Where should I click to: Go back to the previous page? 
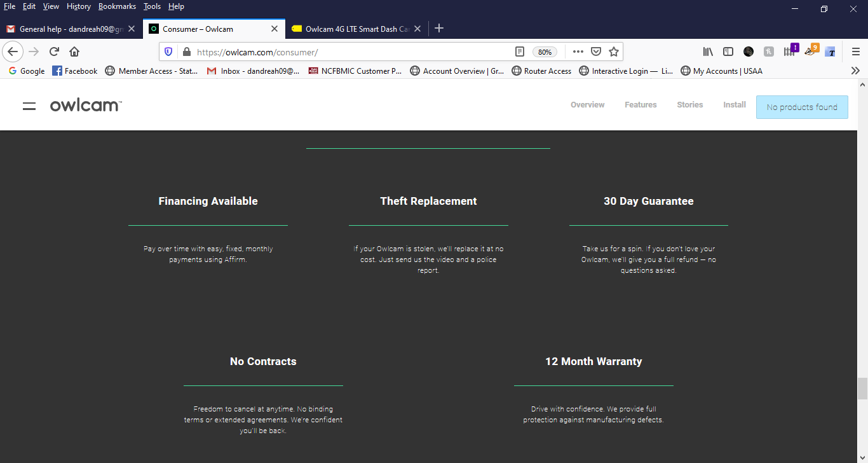[x=13, y=52]
